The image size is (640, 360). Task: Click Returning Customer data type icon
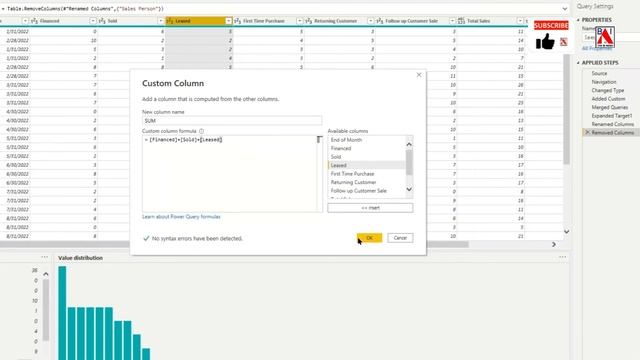click(x=309, y=21)
